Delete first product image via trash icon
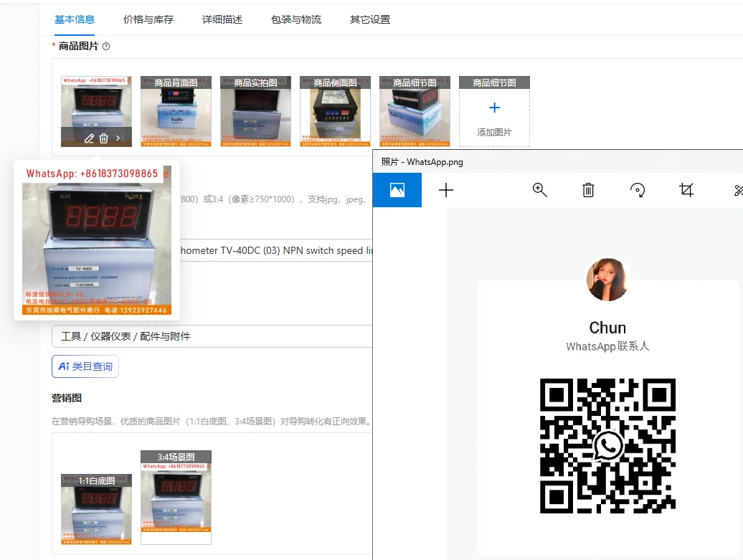The height and width of the screenshot is (560, 743). [104, 138]
